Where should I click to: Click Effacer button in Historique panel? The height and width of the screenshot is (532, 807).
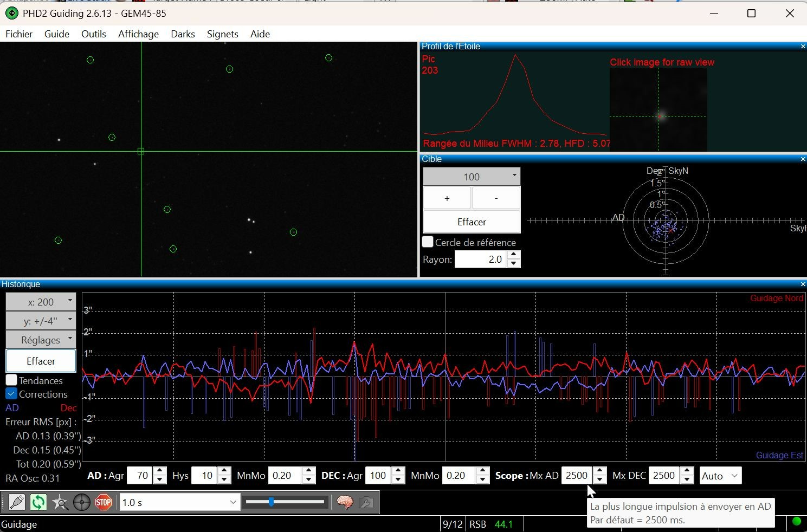(x=41, y=361)
